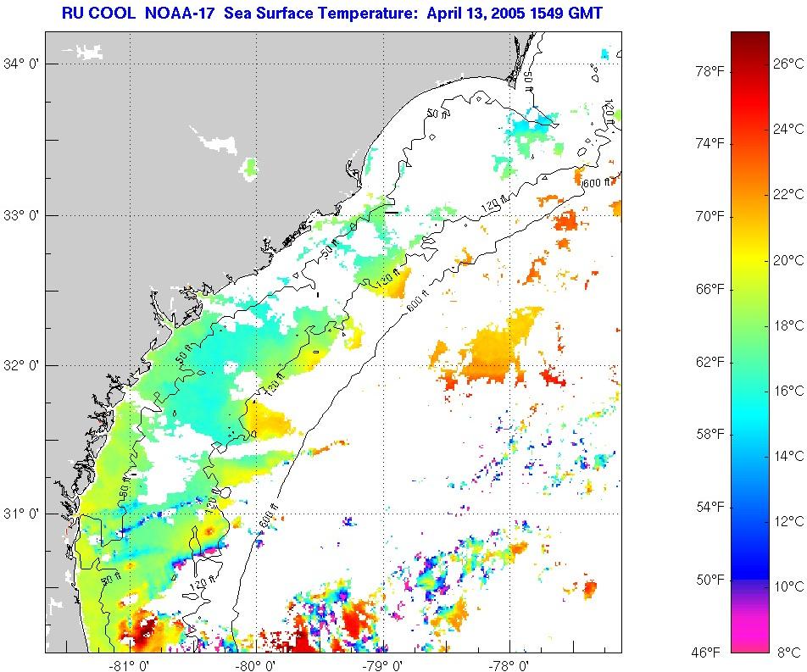Click the 46°F Fahrenheit scale label
The image size is (807, 672).
(709, 653)
